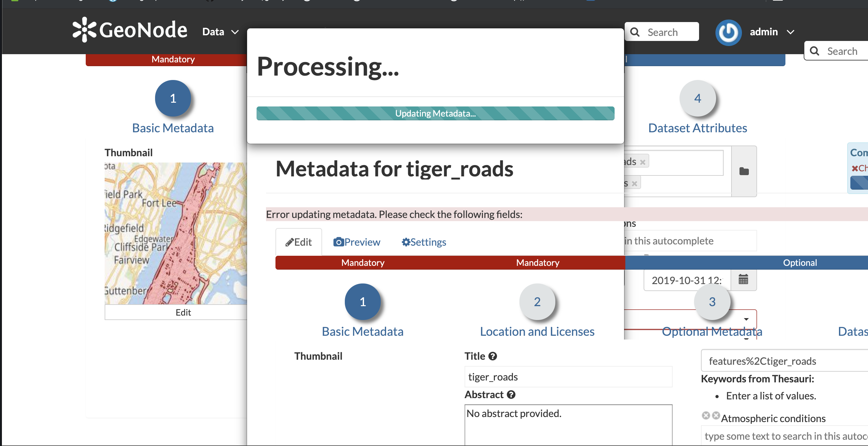Switch to the Preview tab
Screen dimensions: 868x446
coord(356,242)
